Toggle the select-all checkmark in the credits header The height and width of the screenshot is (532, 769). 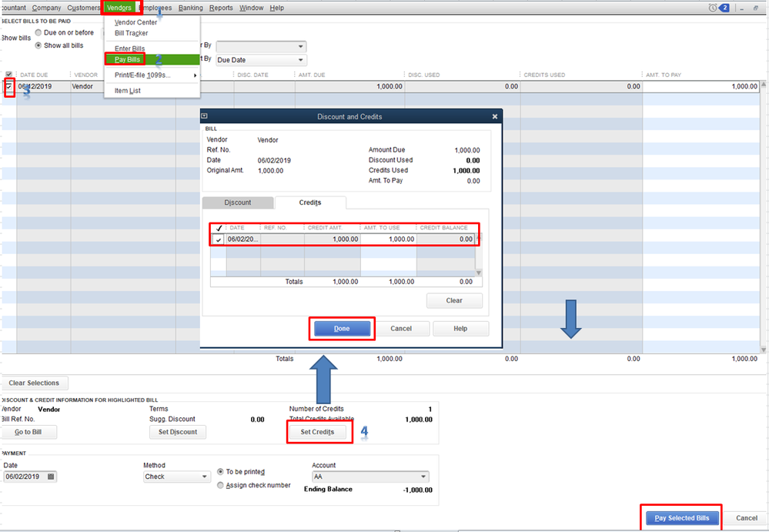[x=219, y=228]
